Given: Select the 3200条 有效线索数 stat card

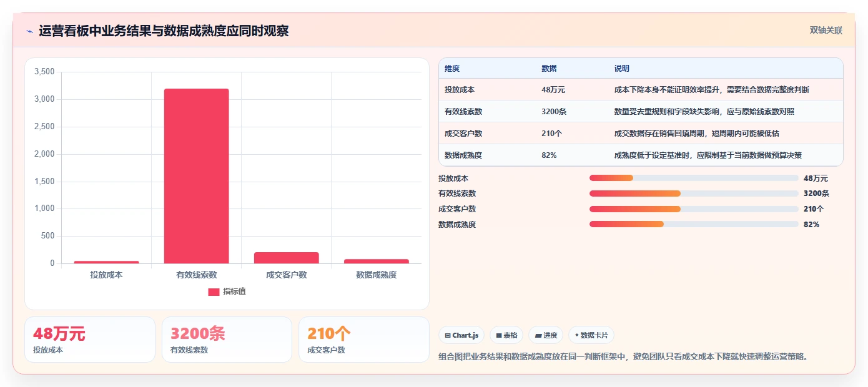Looking at the screenshot, I should click(227, 340).
